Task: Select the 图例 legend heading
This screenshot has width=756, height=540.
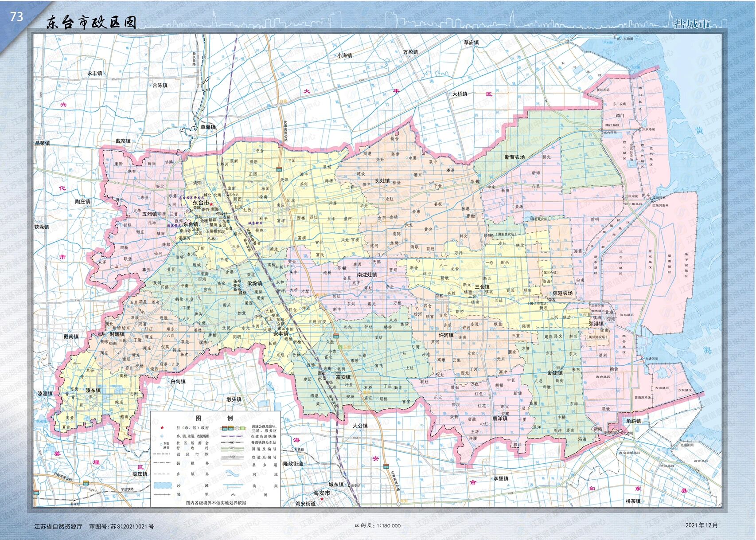Action: pyautogui.click(x=214, y=418)
